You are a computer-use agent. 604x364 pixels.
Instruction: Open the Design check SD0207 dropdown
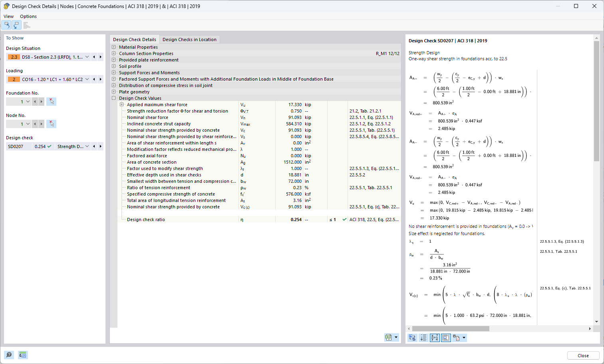pyautogui.click(x=87, y=146)
